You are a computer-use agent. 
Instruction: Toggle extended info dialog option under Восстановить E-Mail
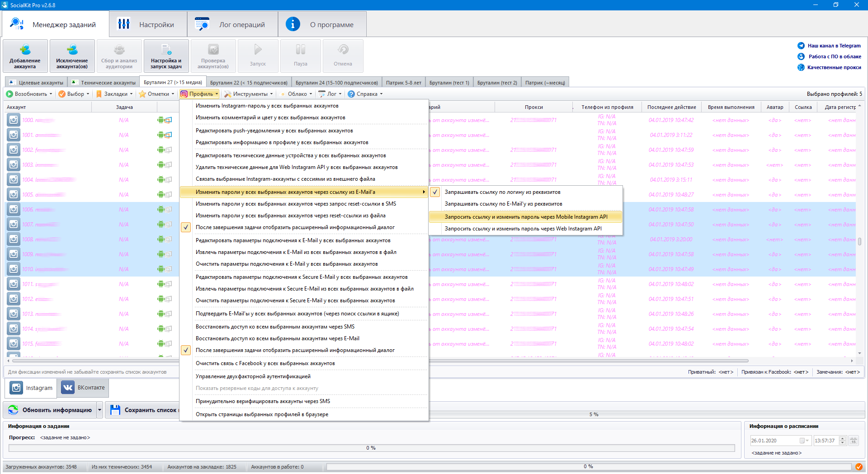[x=304, y=350]
